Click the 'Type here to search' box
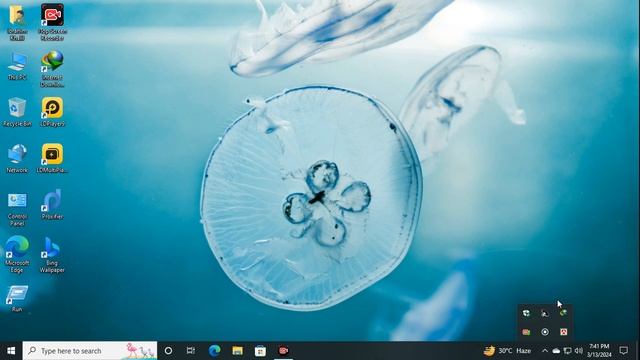The image size is (640, 360). 90,351
